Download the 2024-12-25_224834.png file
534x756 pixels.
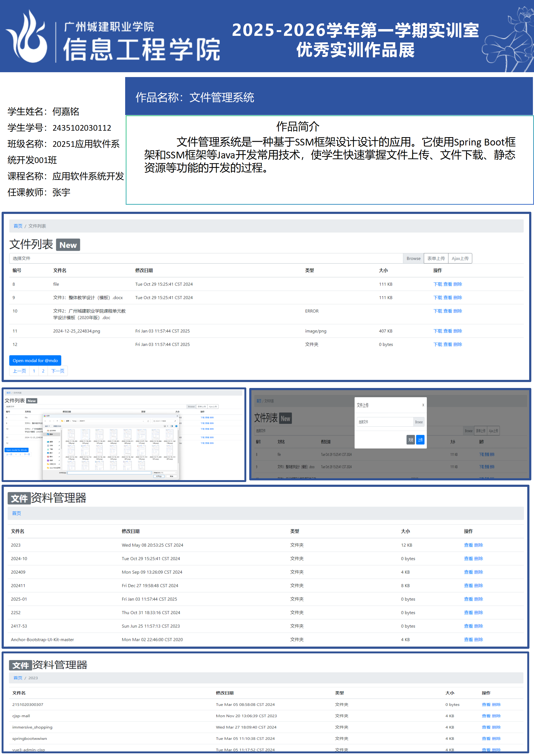coord(438,331)
